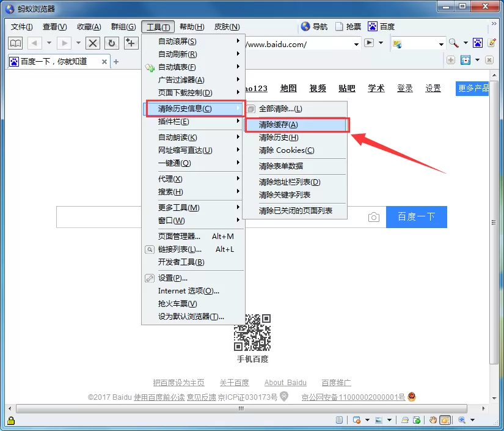
Task: Open the dropdown arrow beside Go button
Action: pos(381,43)
